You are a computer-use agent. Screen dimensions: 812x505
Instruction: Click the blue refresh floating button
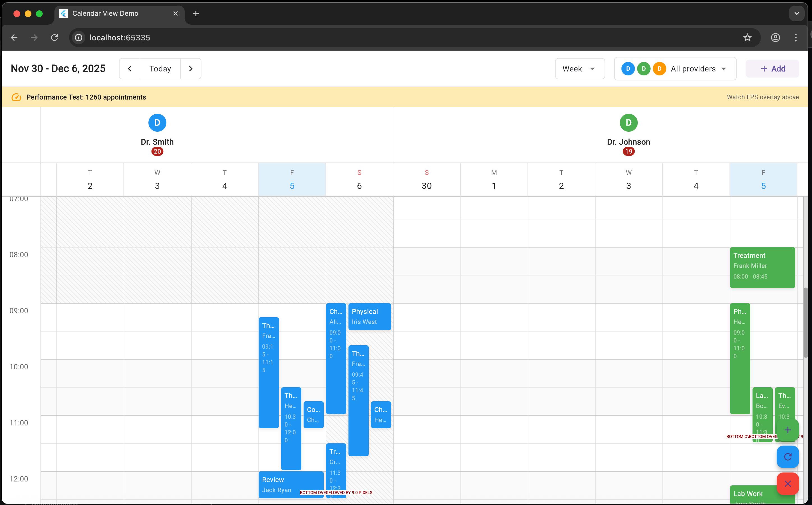(x=787, y=457)
